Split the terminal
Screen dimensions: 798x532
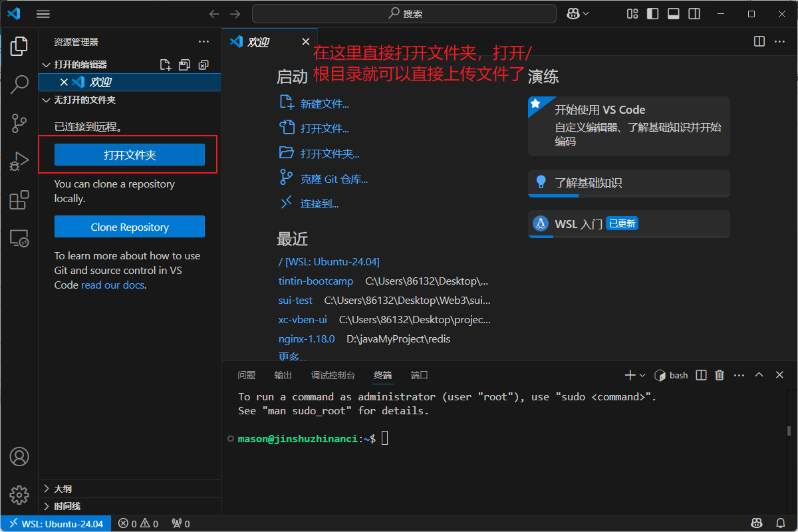tap(701, 375)
